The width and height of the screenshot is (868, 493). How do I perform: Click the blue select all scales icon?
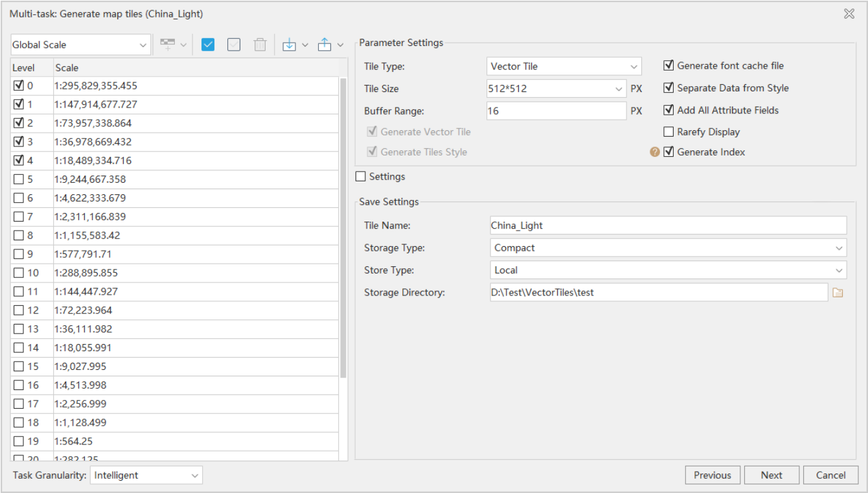pyautogui.click(x=208, y=45)
